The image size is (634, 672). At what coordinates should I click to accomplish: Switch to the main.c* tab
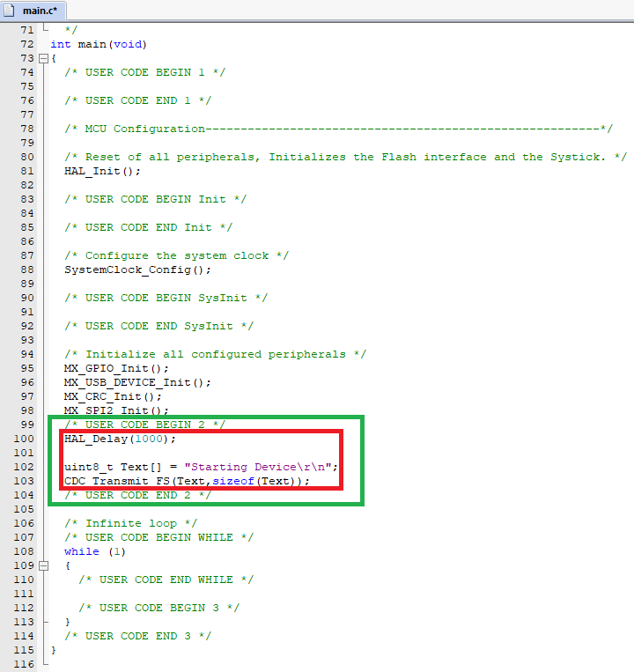tap(40, 10)
